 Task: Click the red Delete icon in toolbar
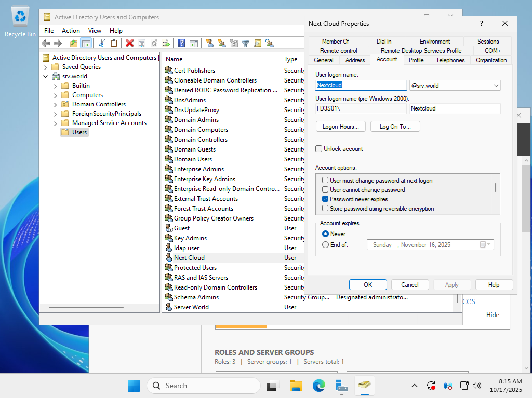click(129, 44)
